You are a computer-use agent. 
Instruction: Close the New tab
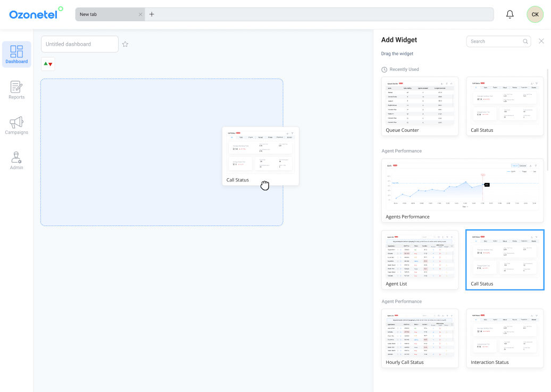140,14
